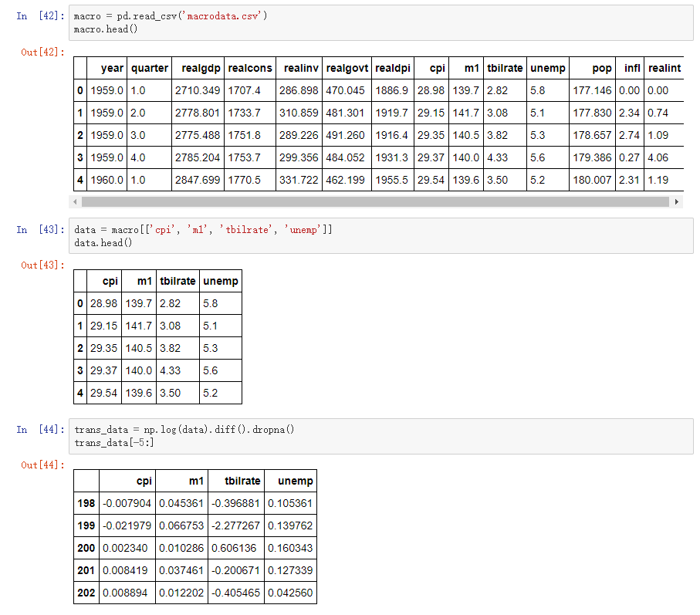Click the 'quarter' column header in first table
Screen dimensions: 700x615
(x=150, y=68)
